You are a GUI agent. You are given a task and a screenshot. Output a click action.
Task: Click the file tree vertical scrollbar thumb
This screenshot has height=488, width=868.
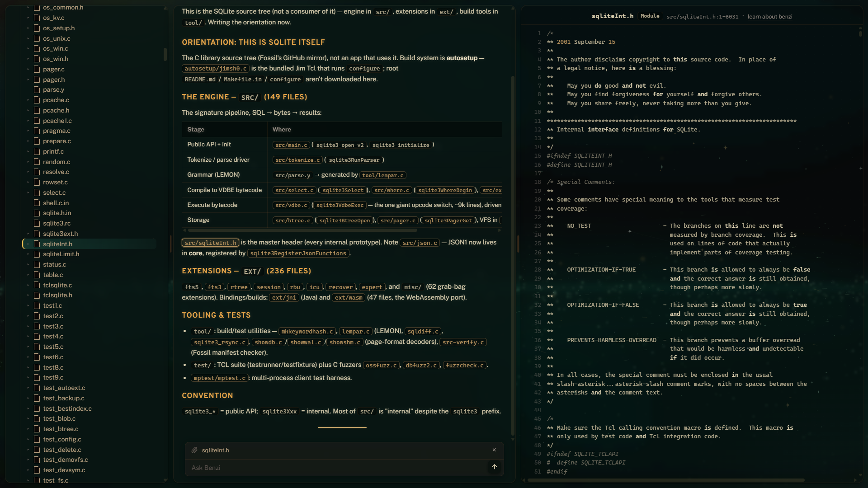click(x=165, y=54)
